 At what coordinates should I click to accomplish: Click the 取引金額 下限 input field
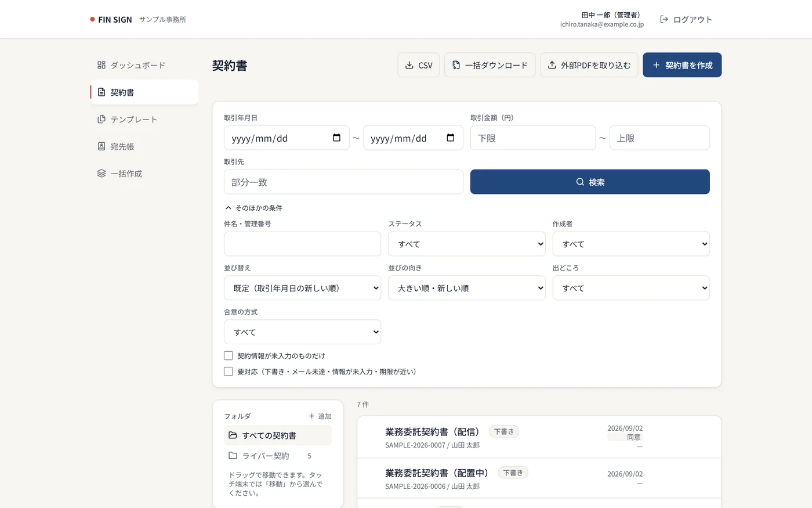(x=533, y=138)
